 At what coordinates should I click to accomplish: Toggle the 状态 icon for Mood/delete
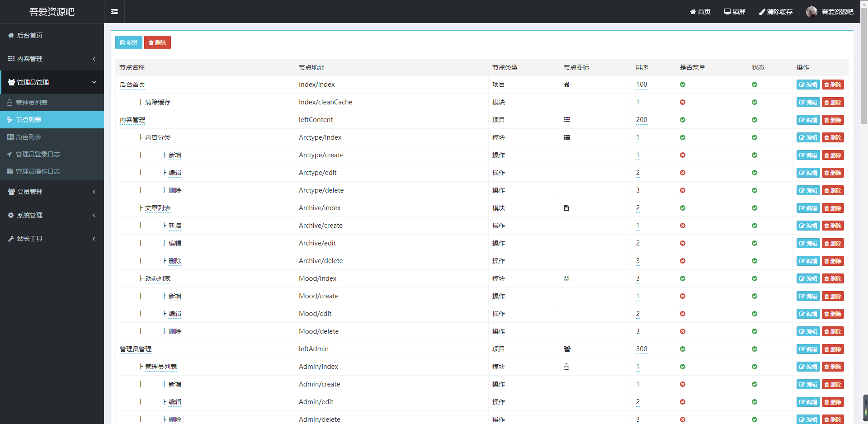[x=755, y=331]
